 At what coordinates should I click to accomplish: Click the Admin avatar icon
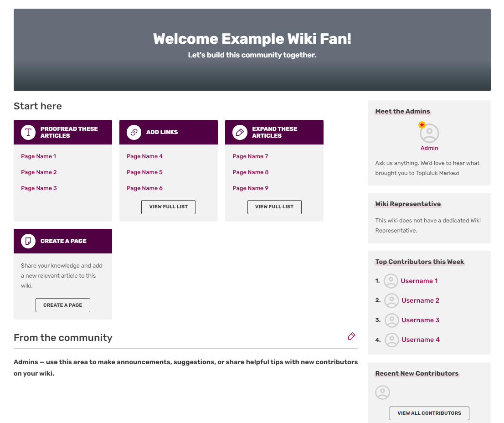429,133
